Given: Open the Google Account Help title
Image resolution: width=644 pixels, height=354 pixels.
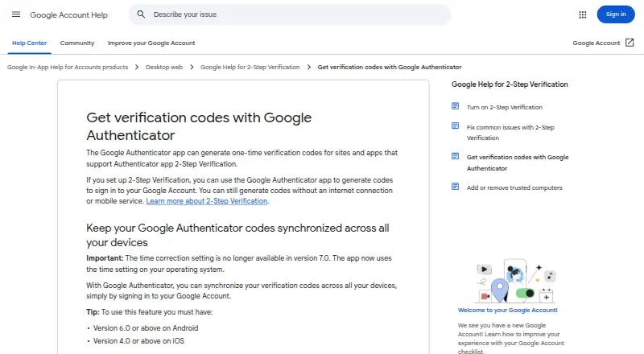Looking at the screenshot, I should pos(68,14).
